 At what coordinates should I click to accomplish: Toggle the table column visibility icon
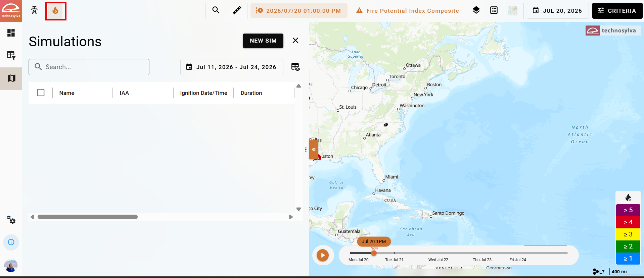point(295,67)
